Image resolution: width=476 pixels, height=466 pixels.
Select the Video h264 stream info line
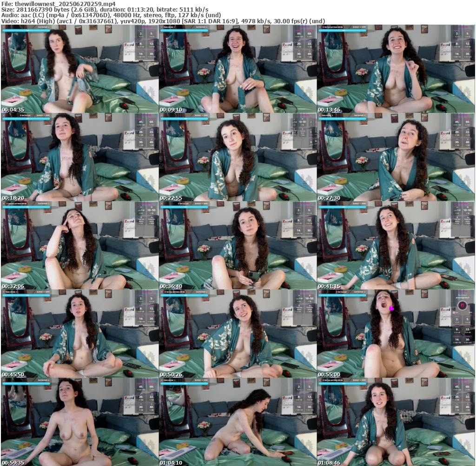163,21
